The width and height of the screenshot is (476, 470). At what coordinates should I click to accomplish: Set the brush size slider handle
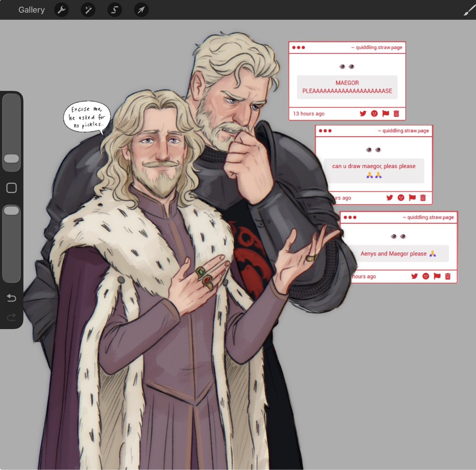[12, 159]
